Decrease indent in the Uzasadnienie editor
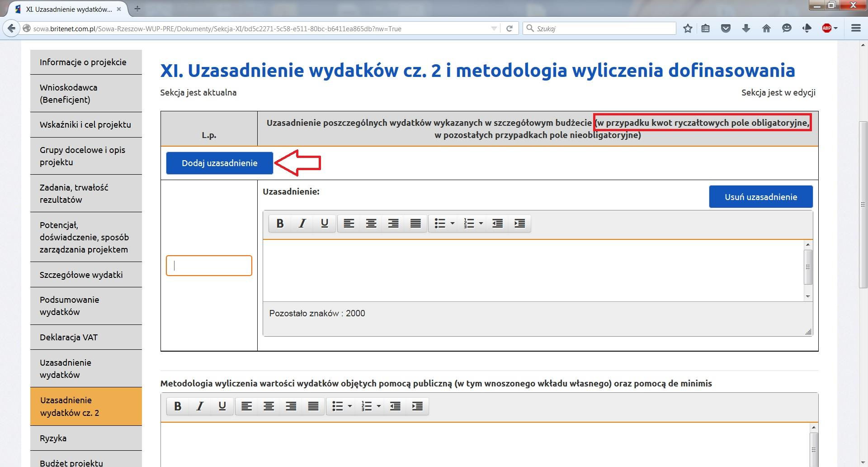Screen dimensions: 868x467 [x=498, y=223]
